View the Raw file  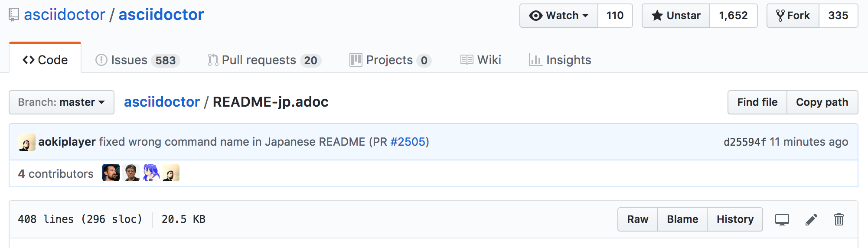pyautogui.click(x=638, y=219)
